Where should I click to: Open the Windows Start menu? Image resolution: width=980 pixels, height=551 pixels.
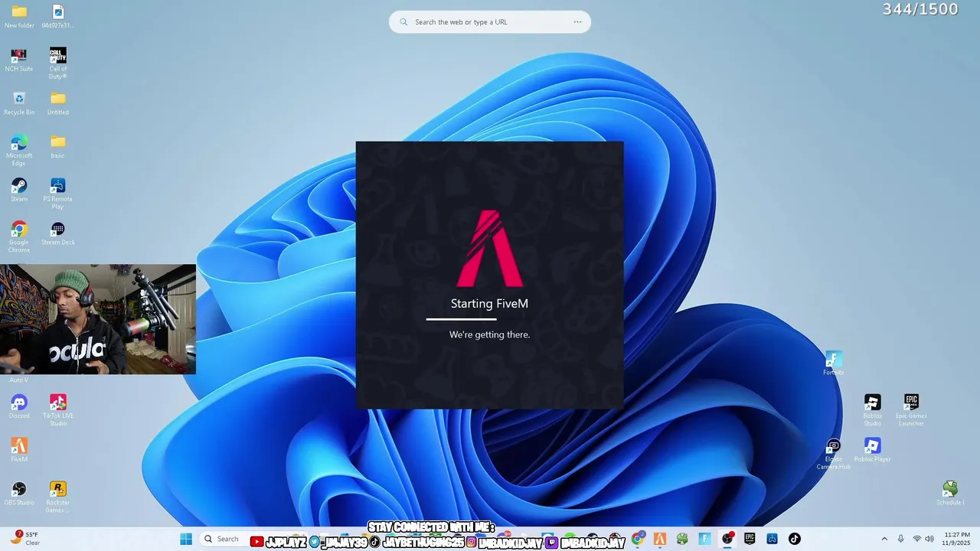[186, 539]
